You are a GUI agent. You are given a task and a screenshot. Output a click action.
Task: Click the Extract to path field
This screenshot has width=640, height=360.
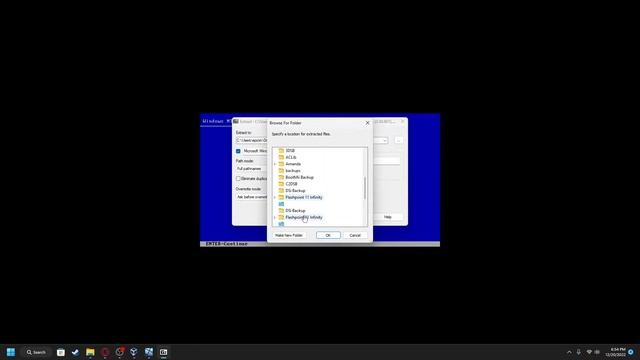point(251,140)
